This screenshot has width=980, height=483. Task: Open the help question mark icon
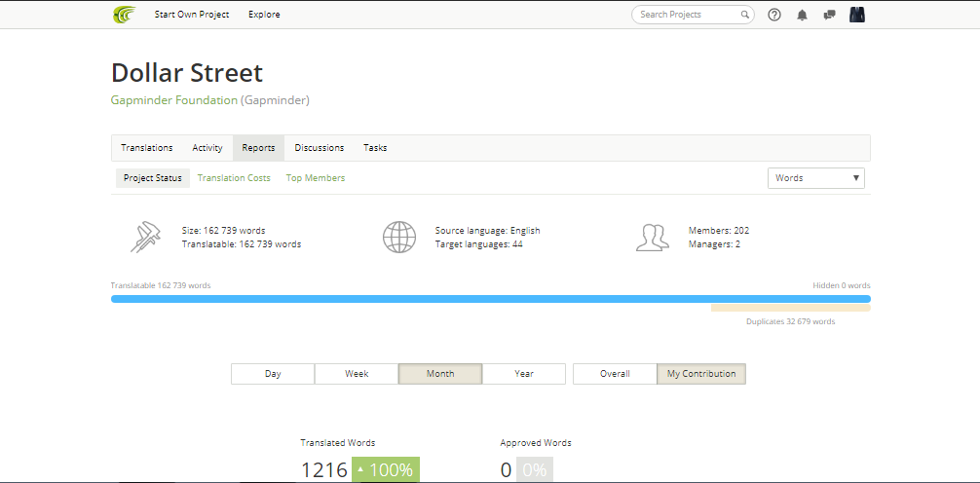tap(774, 15)
